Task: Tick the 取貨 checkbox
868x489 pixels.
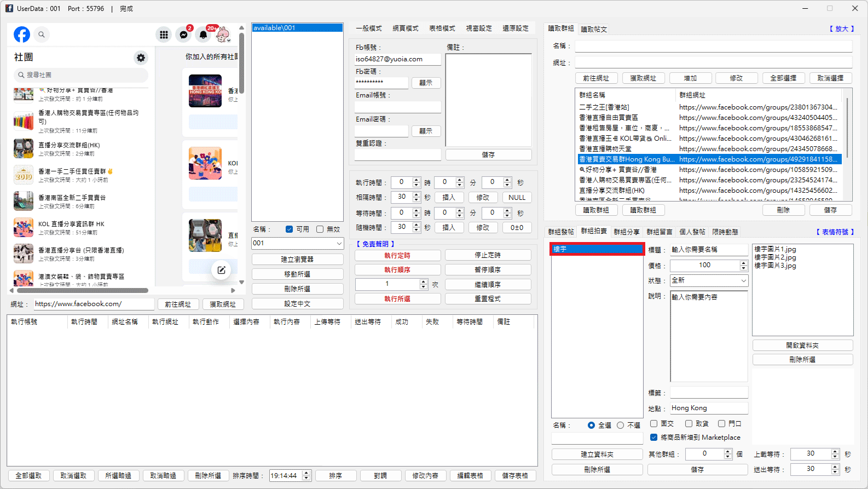Action: 688,424
